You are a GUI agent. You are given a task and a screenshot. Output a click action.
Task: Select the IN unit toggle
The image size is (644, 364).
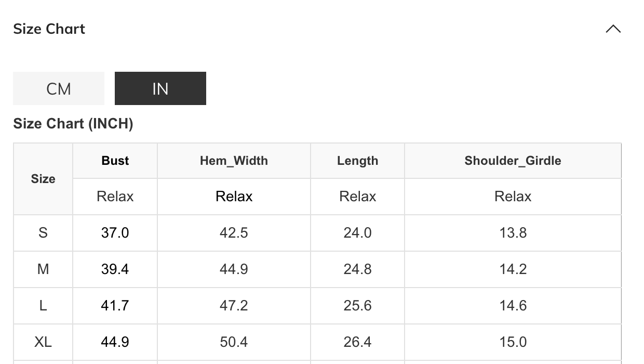160,88
